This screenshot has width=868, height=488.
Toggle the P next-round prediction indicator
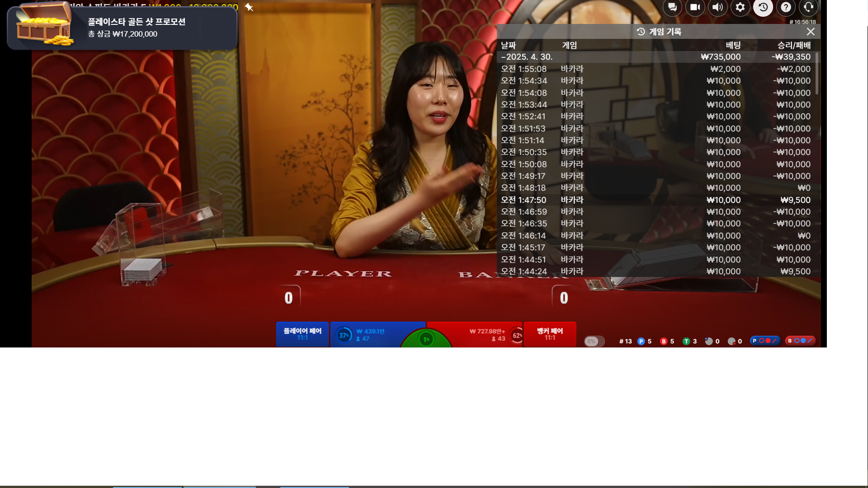tap(765, 341)
